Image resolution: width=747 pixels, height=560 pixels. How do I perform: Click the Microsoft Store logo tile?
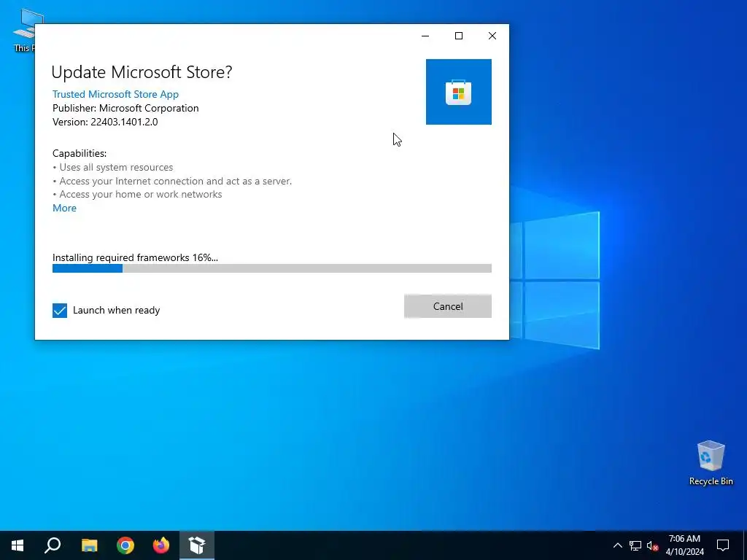(x=458, y=92)
